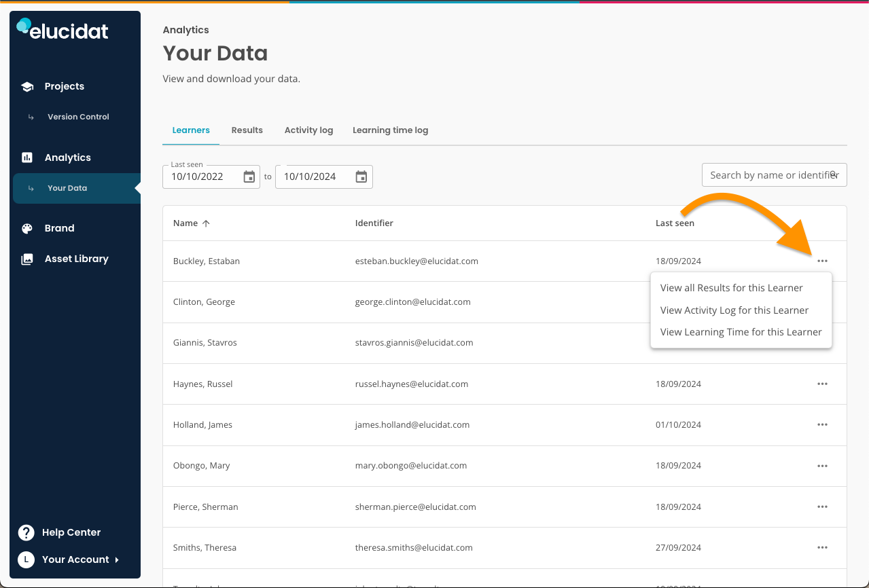Open the more options for Haynes, Russel
Viewport: 869px width, 588px height.
pyautogui.click(x=822, y=384)
